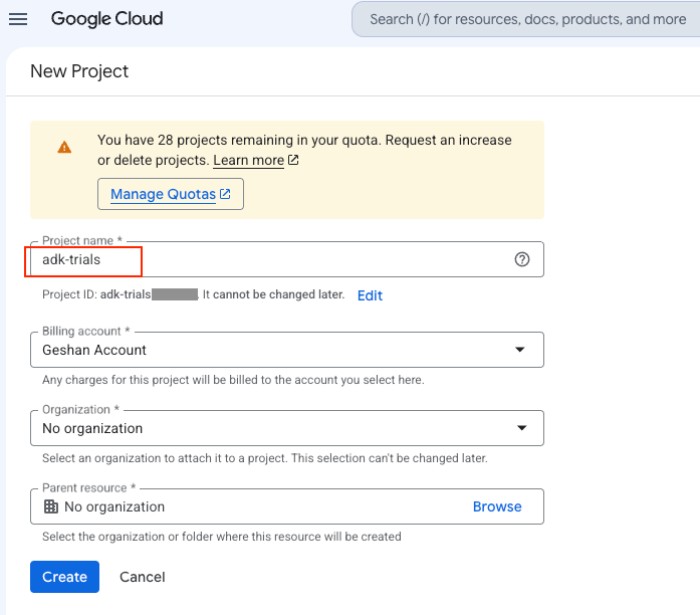Image resolution: width=700 pixels, height=615 pixels.
Task: Open the Billing account dropdown
Action: click(287, 350)
